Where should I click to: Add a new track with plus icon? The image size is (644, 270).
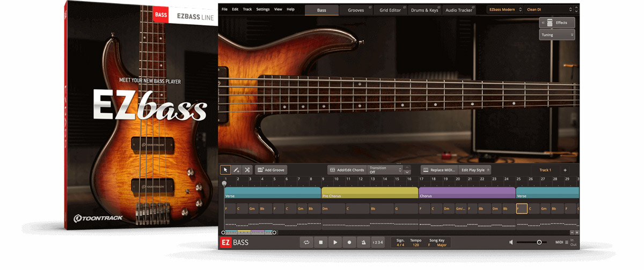click(x=565, y=170)
